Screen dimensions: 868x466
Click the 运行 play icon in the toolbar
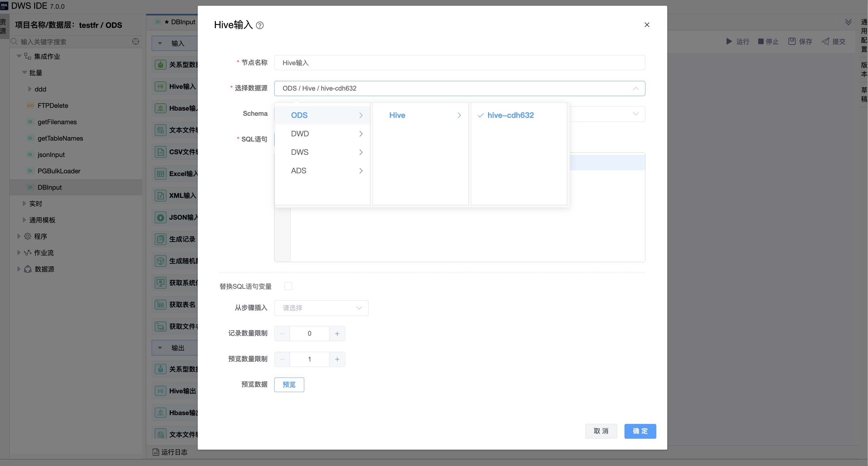[x=729, y=42]
